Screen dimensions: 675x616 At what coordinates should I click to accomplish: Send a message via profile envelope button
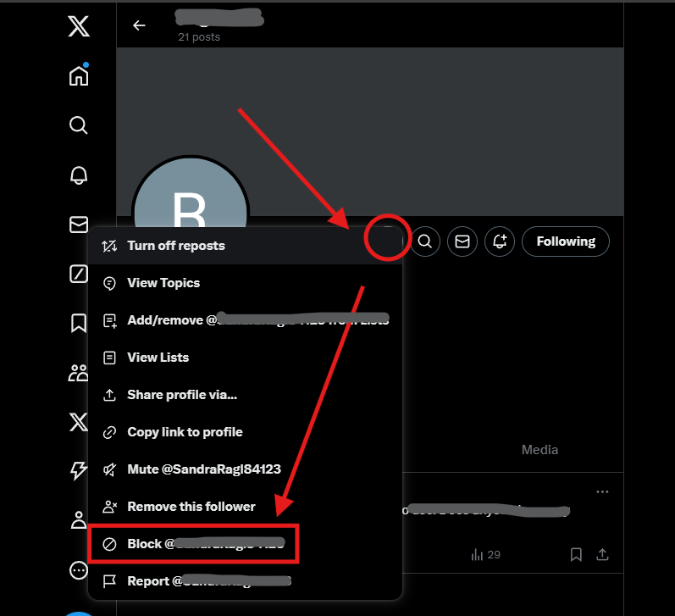pos(462,241)
